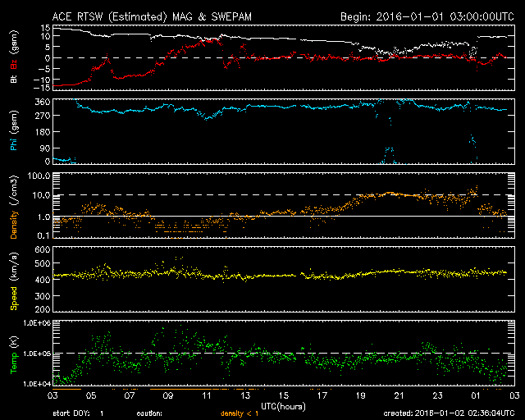Click the '13' hour tick label
Viewport: 525px width, 420px height.
click(245, 395)
